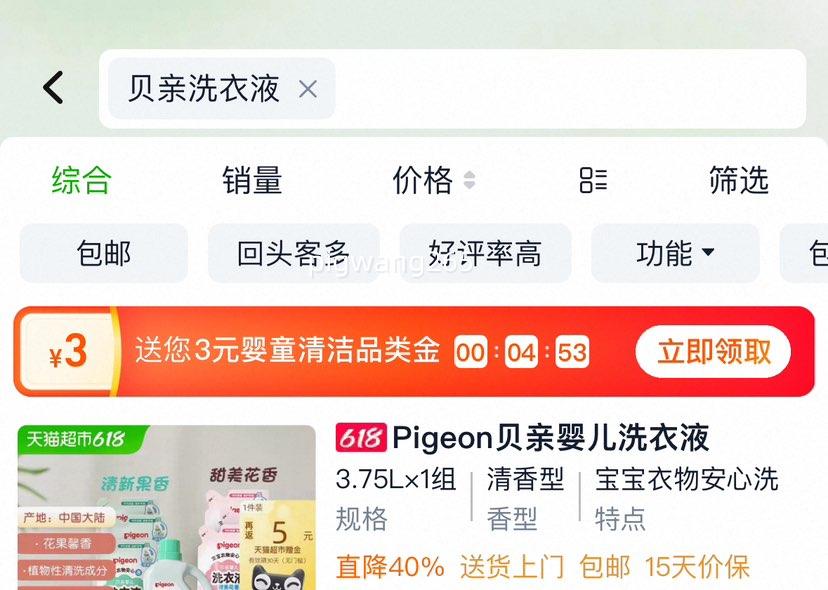The width and height of the screenshot is (828, 590).
Task: Switch to the list view layout icon
Action: (594, 180)
